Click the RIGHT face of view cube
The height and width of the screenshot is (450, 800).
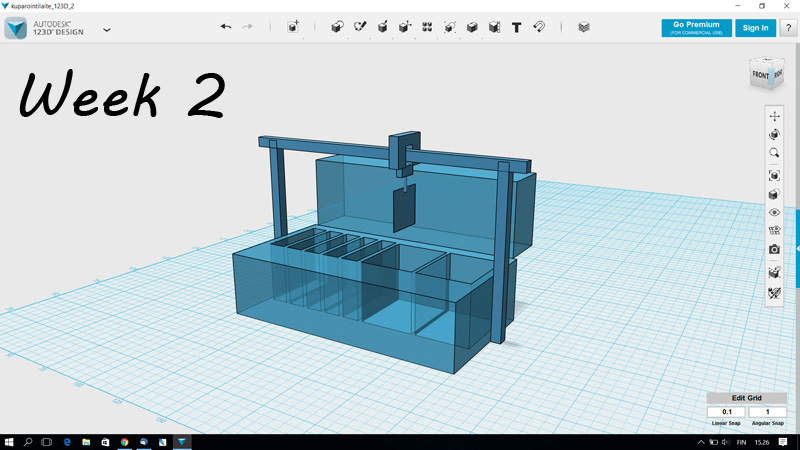point(779,74)
